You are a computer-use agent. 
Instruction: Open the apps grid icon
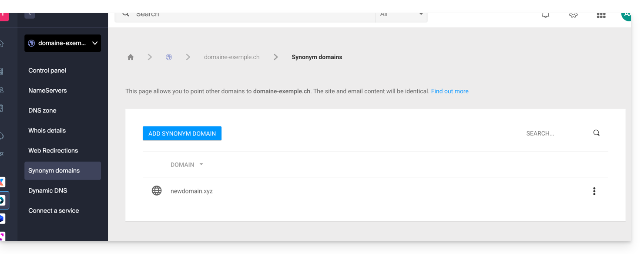601,15
